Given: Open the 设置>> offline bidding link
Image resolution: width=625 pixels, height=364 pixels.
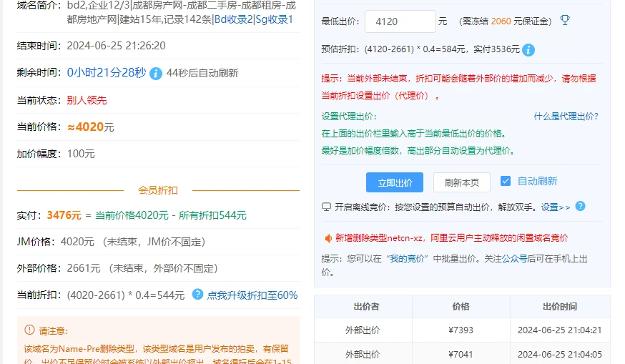Looking at the screenshot, I should pos(555,207).
